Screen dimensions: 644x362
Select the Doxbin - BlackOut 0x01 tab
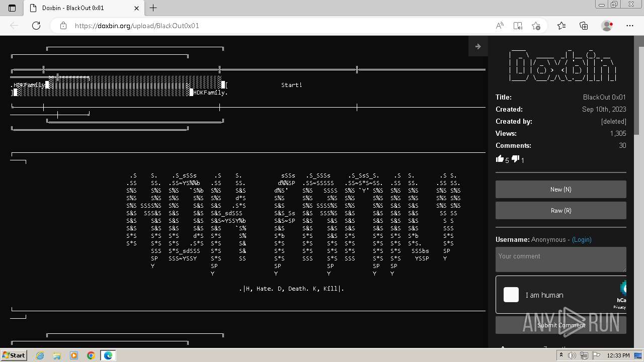(x=84, y=8)
